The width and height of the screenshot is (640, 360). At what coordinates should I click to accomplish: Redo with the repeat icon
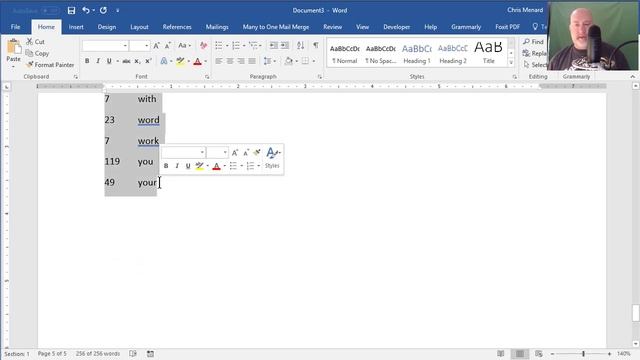click(x=103, y=10)
